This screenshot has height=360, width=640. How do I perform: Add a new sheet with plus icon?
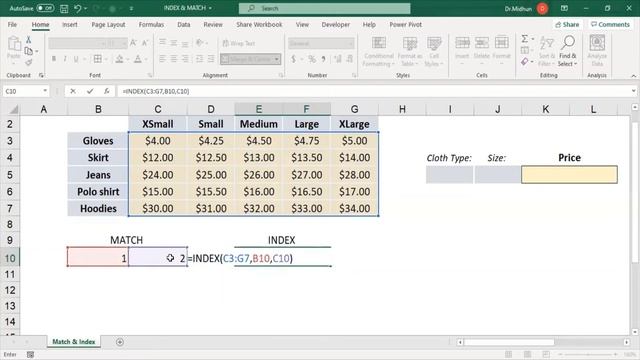(x=120, y=342)
